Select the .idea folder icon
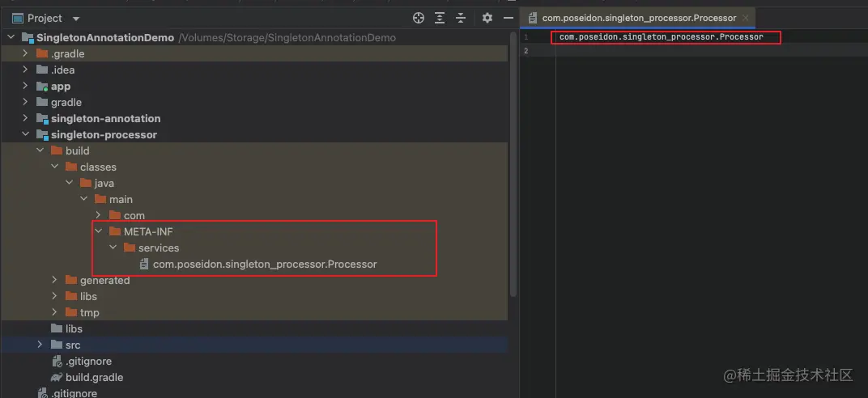This screenshot has width=868, height=398. click(41, 70)
